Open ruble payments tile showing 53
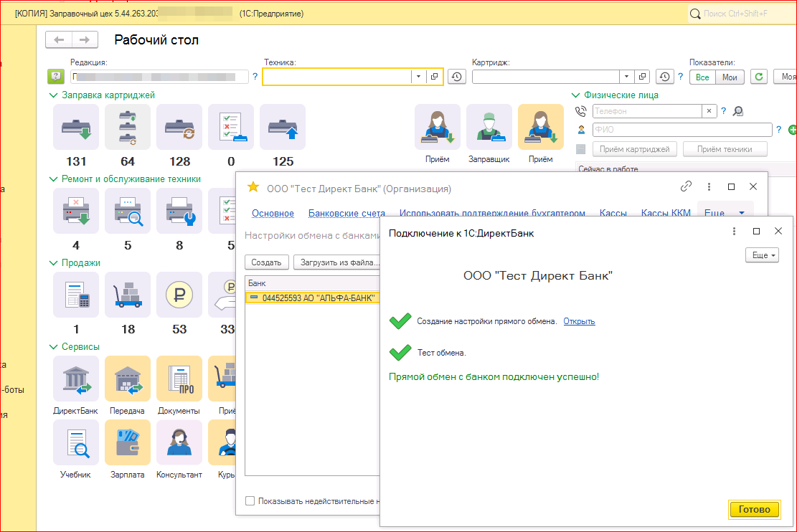The height and width of the screenshot is (532, 797). pyautogui.click(x=179, y=295)
